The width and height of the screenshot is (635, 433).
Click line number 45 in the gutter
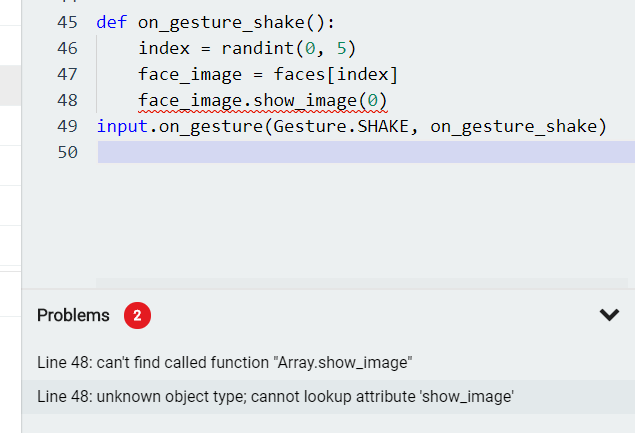(67, 22)
